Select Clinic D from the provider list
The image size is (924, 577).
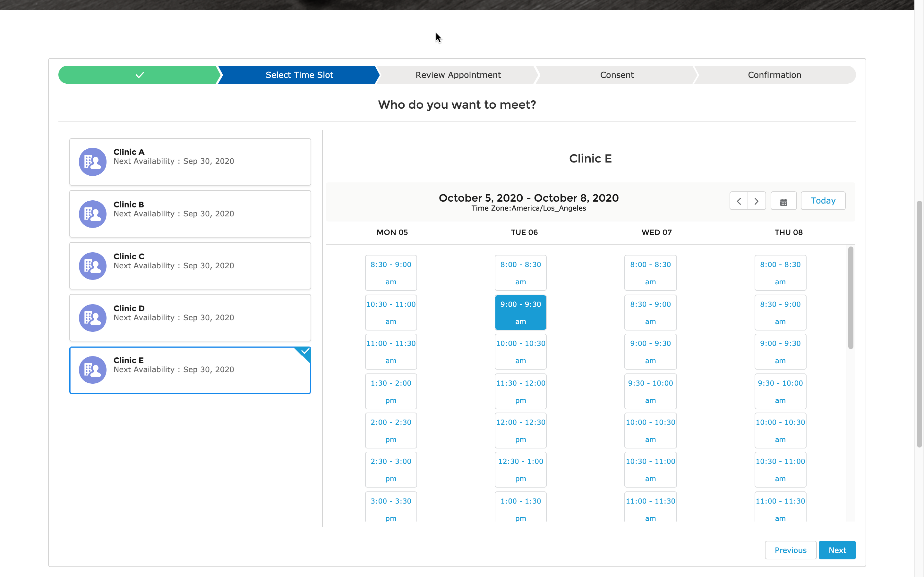(x=190, y=317)
